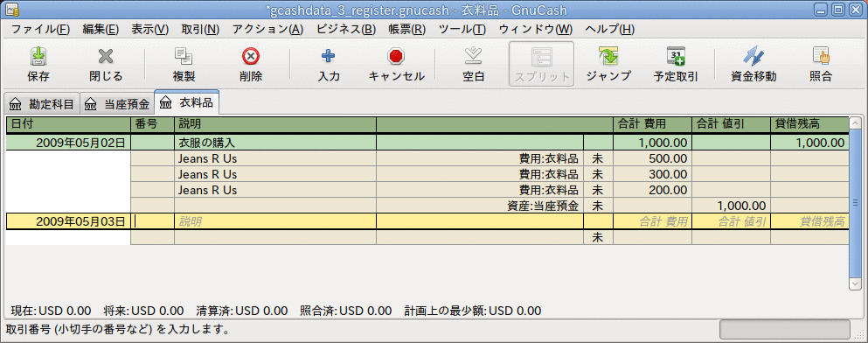Switch to the 勘定科目 tab
Viewport: 868px width, 343px height.
pyautogui.click(x=42, y=103)
